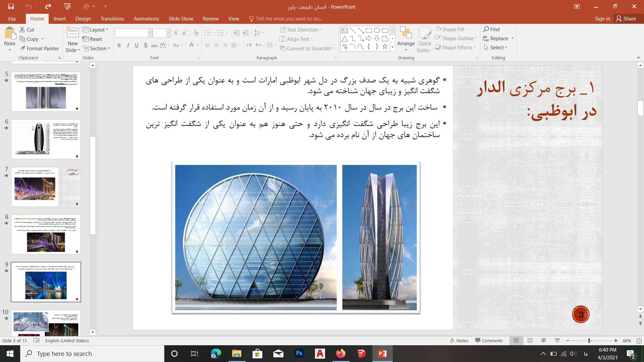Click New Slide icon
This screenshot has width=644, height=362.
click(72, 33)
